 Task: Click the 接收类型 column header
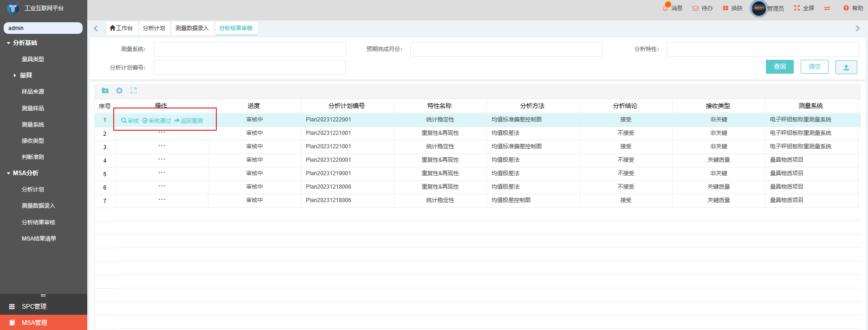[x=718, y=106]
